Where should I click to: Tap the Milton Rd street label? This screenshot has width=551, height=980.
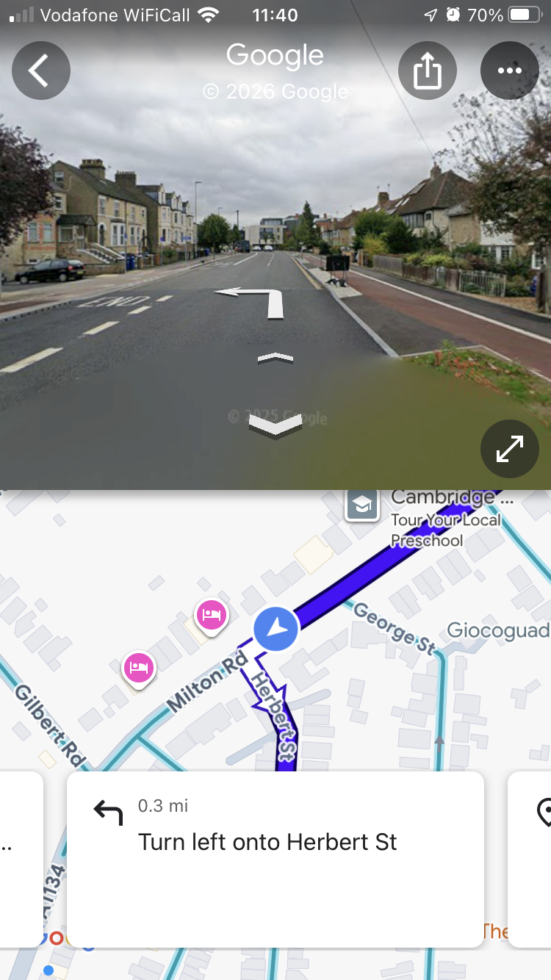pos(207,682)
